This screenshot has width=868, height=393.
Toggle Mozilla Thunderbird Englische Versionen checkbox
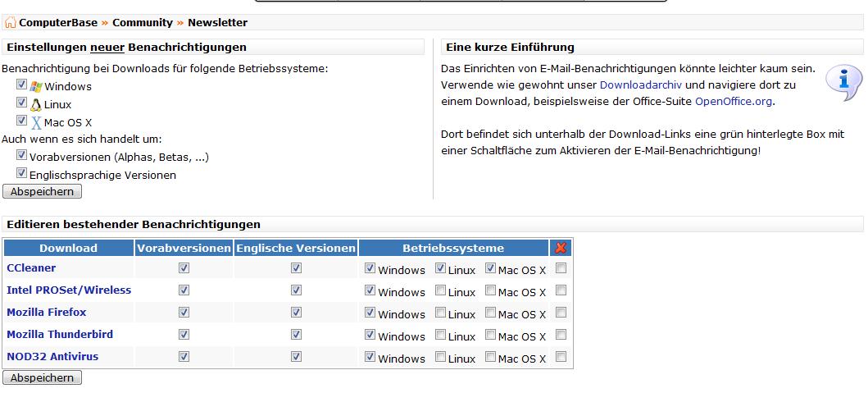click(296, 334)
